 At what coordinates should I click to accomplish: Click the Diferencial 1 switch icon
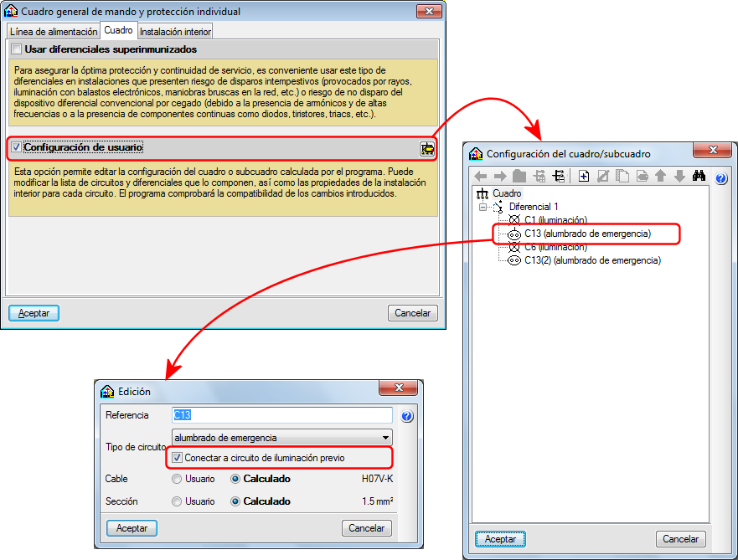[498, 207]
